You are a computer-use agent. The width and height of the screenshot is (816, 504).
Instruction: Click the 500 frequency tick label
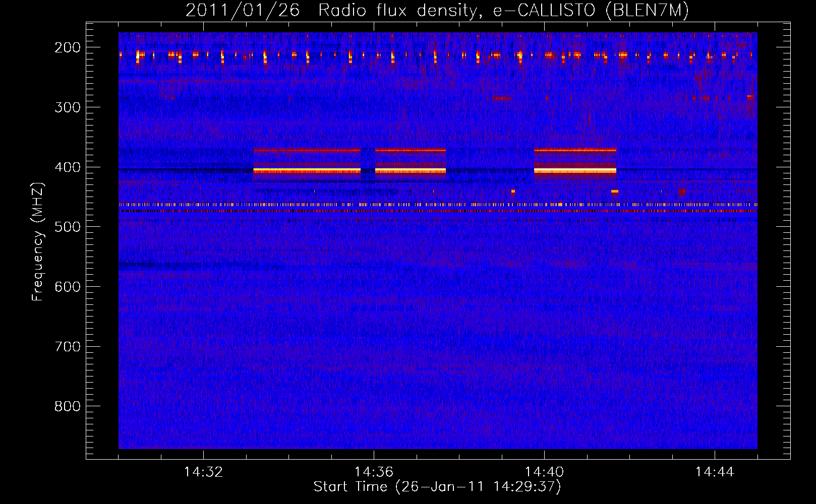tap(67, 227)
